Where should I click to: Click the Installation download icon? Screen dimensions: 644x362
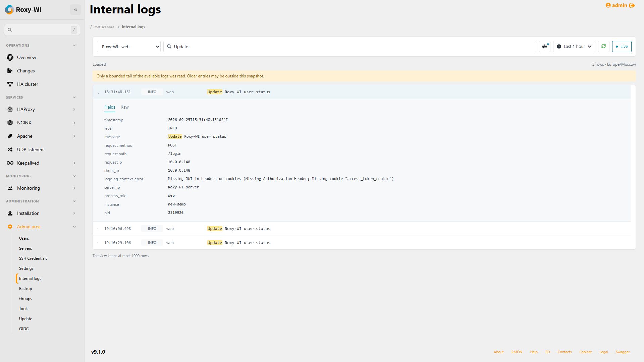coord(10,213)
